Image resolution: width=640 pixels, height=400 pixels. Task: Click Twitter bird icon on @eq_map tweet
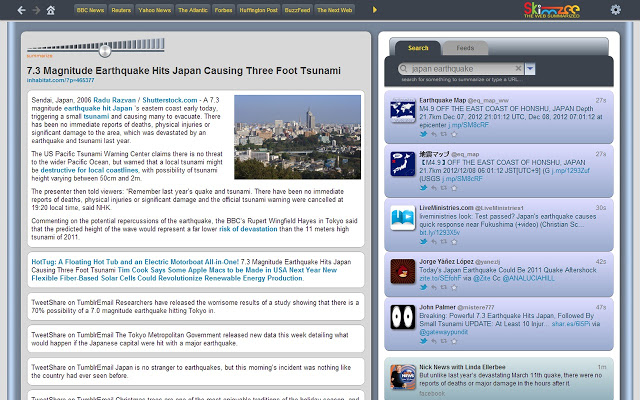coord(423,188)
